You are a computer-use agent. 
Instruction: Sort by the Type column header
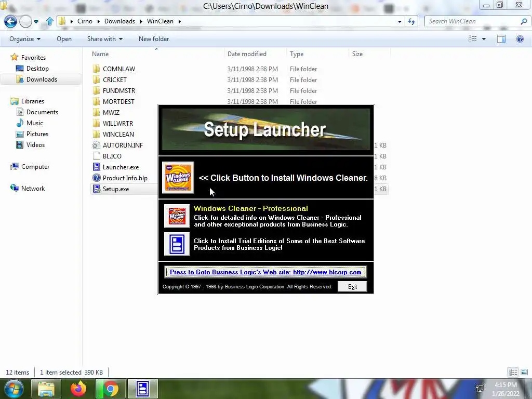pyautogui.click(x=297, y=54)
